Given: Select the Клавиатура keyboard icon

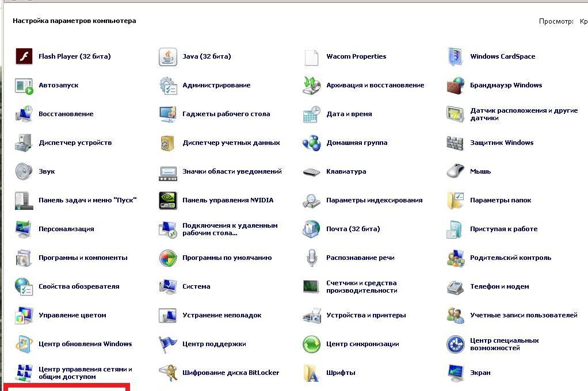Looking at the screenshot, I should coord(312,172).
